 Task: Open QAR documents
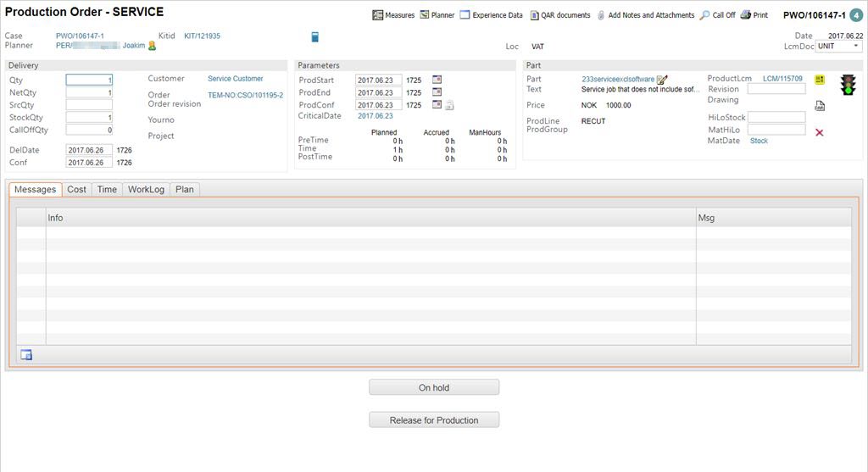point(534,15)
